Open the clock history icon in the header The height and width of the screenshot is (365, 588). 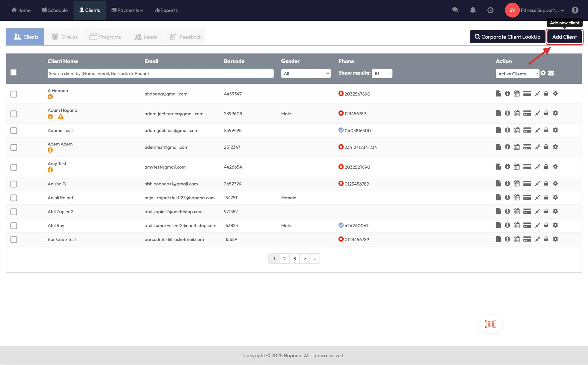coord(490,10)
